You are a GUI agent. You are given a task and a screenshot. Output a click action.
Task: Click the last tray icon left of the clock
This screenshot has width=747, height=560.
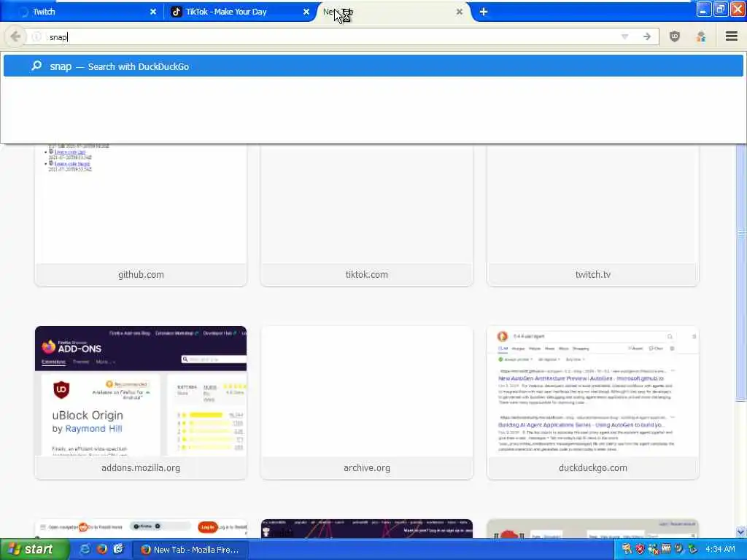693,550
